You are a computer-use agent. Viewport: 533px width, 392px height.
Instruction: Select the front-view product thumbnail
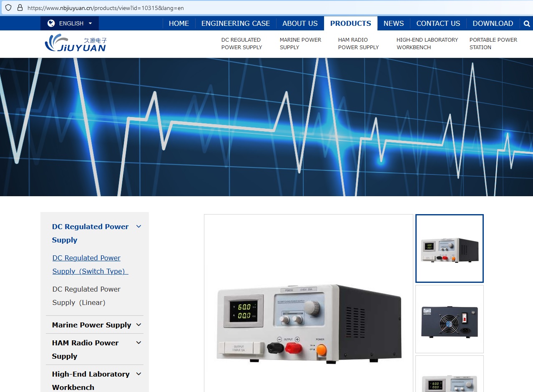point(450,249)
